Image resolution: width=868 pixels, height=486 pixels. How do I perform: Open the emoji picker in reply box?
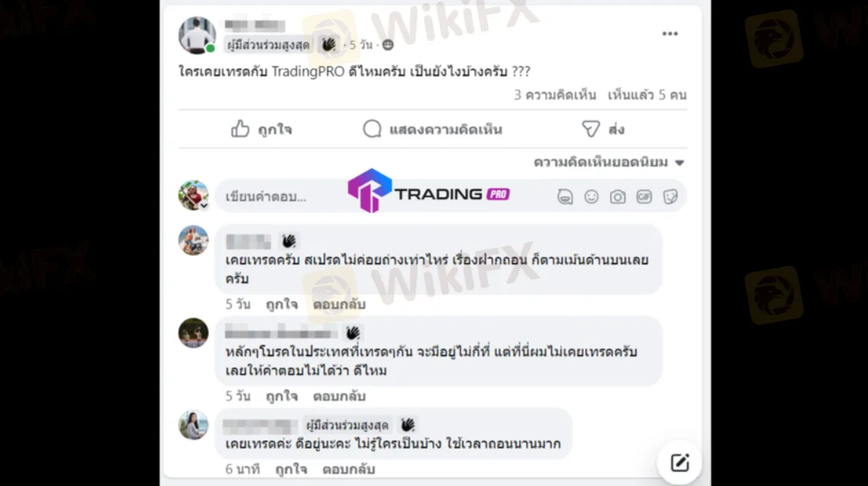[x=591, y=197]
